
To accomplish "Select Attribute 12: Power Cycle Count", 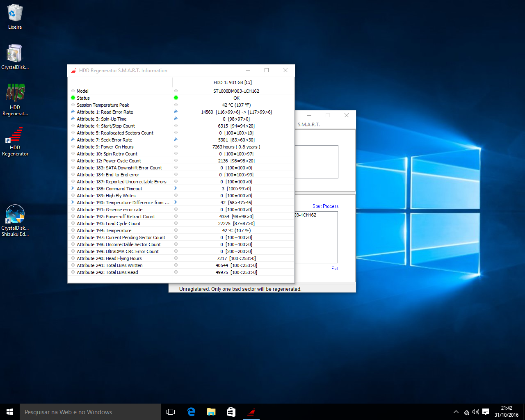I will tap(109, 161).
